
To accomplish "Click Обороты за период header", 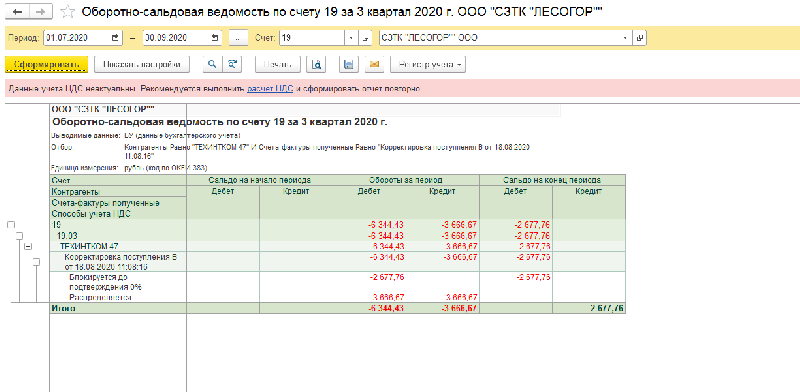I will click(x=406, y=180).
